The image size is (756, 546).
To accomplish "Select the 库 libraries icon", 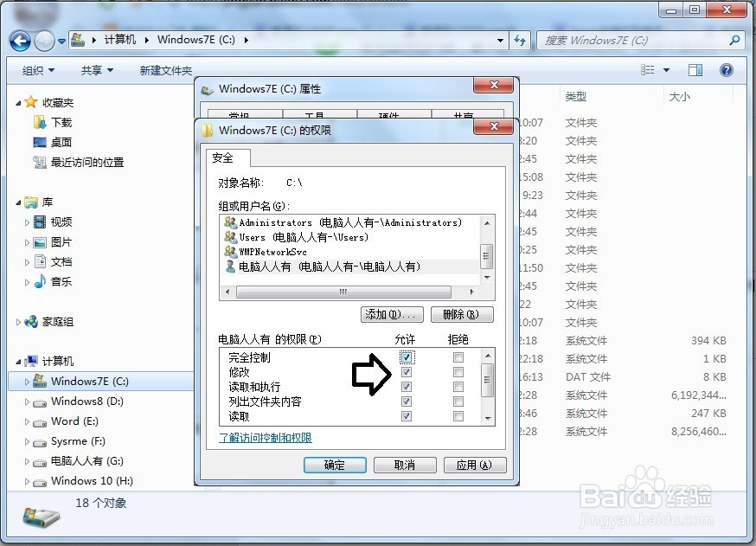I will click(x=31, y=202).
